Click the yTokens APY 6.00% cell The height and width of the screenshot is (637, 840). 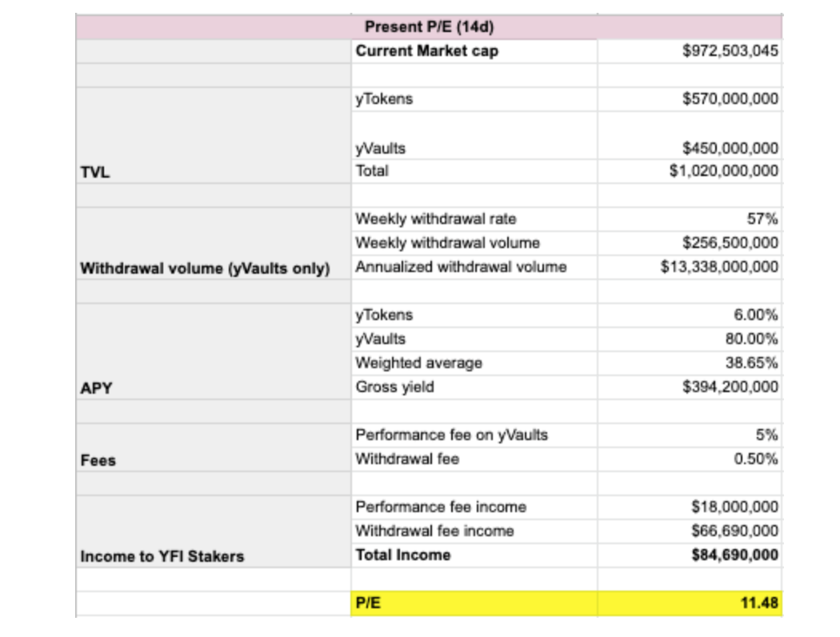pos(690,315)
